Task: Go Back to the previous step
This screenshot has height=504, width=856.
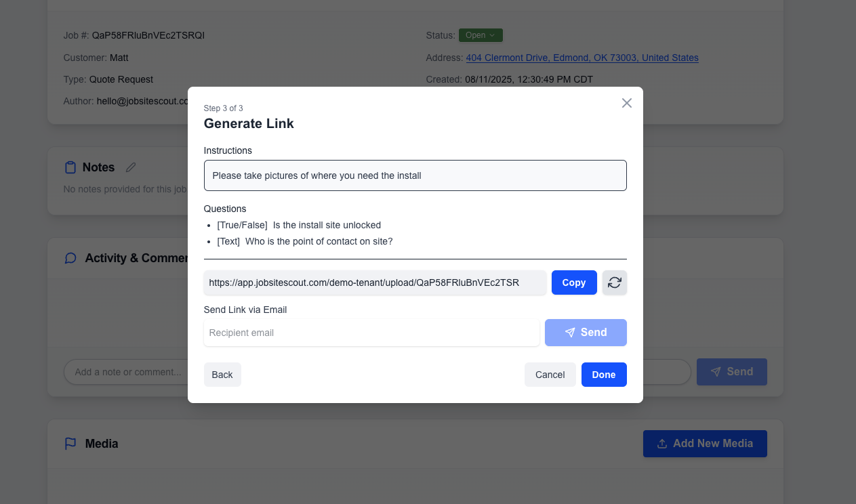Action: (222, 375)
